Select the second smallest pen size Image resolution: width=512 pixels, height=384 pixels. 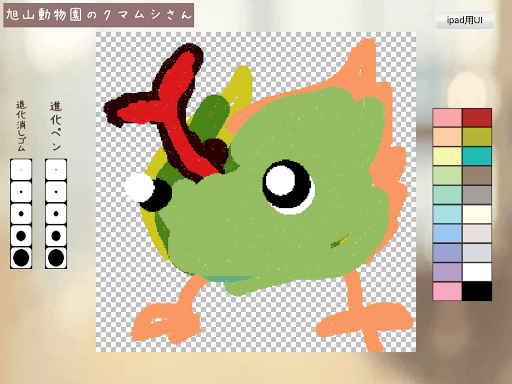coord(56,192)
